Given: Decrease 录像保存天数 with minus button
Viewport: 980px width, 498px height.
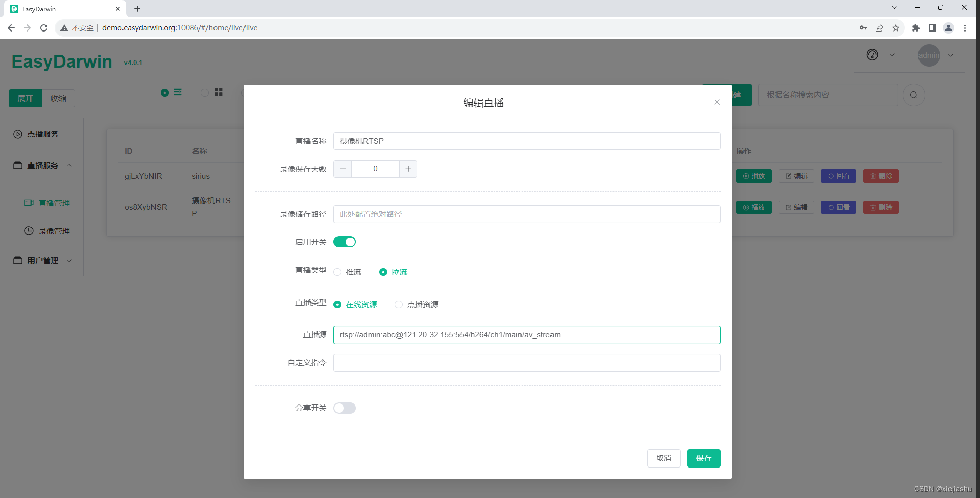Looking at the screenshot, I should click(x=343, y=169).
